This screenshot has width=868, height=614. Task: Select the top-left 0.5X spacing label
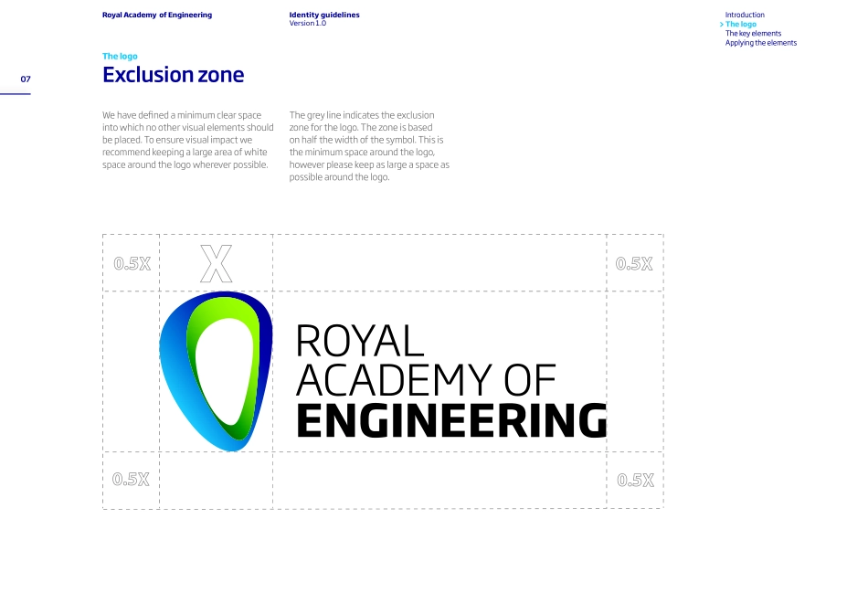[132, 264]
